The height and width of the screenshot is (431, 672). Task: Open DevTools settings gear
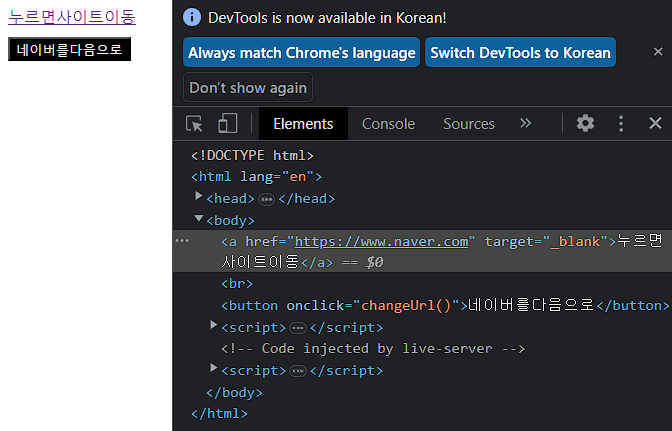coord(585,123)
